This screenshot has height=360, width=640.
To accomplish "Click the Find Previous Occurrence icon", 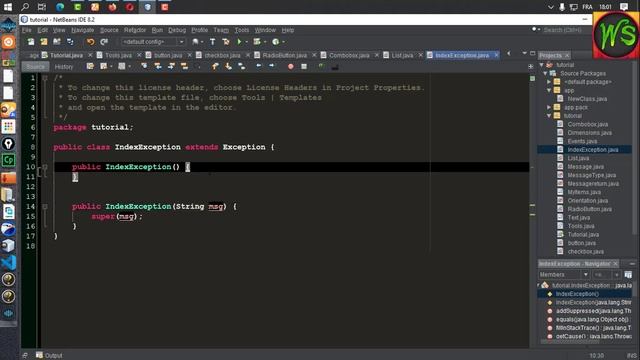I will tap(158, 66).
